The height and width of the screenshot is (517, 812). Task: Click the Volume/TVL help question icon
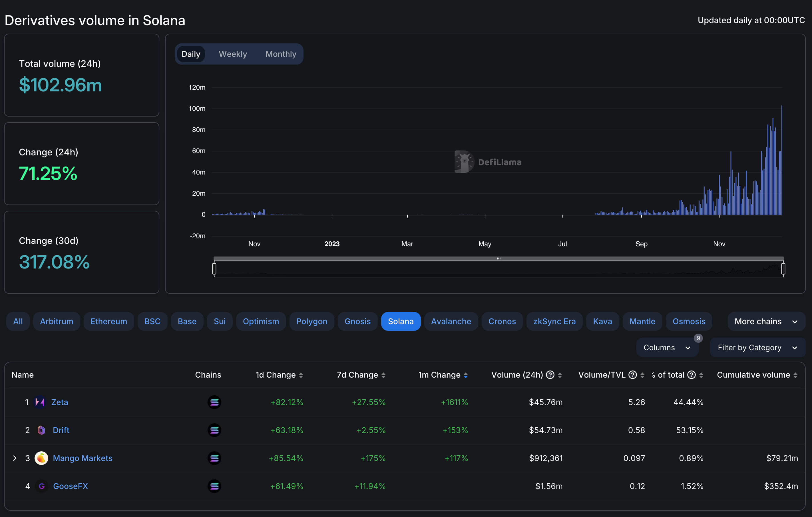pos(633,375)
